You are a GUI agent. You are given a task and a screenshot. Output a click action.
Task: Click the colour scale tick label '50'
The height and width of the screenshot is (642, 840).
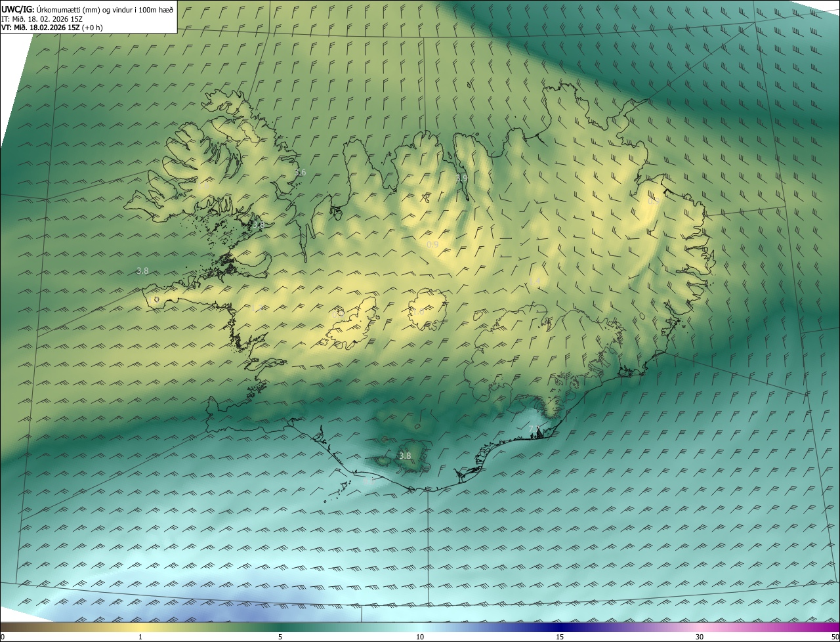(835, 637)
